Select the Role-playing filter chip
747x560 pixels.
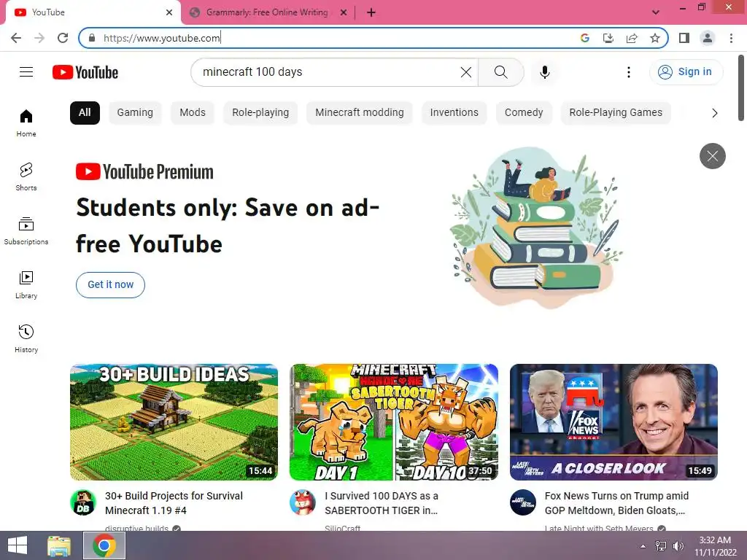point(260,113)
